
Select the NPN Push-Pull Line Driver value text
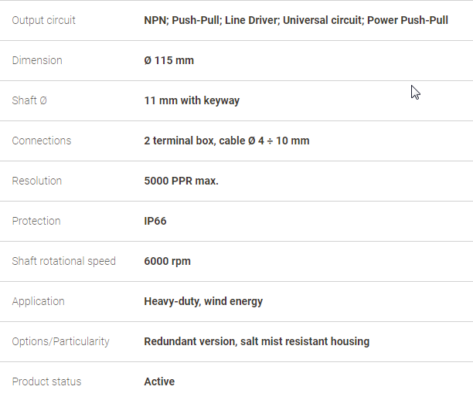coord(296,20)
